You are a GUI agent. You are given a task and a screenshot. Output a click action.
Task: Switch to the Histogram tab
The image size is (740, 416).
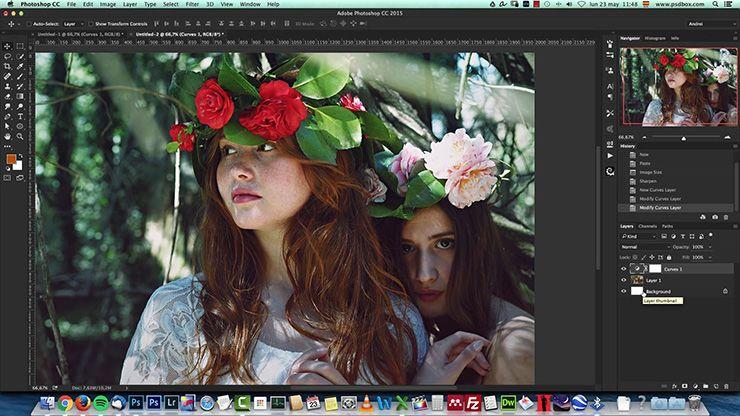click(x=655, y=38)
